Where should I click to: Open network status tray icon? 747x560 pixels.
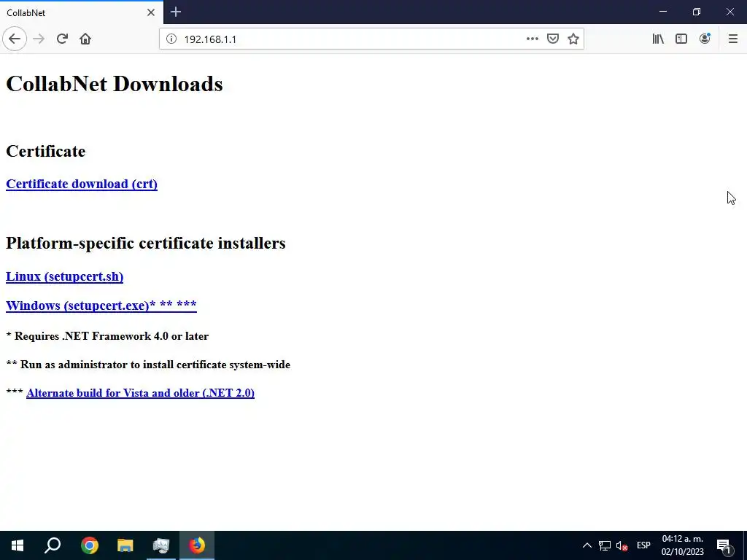pyautogui.click(x=605, y=545)
